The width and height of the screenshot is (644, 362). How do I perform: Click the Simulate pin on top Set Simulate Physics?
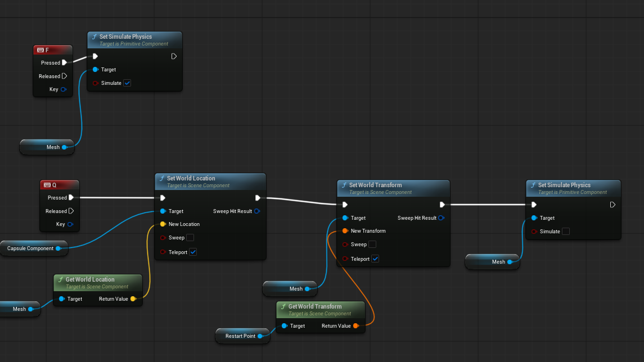(95, 83)
